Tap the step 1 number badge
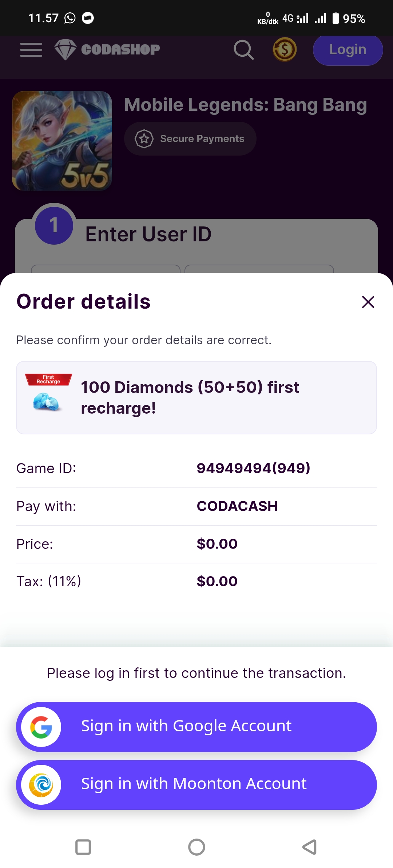The height and width of the screenshot is (868, 393). (54, 225)
